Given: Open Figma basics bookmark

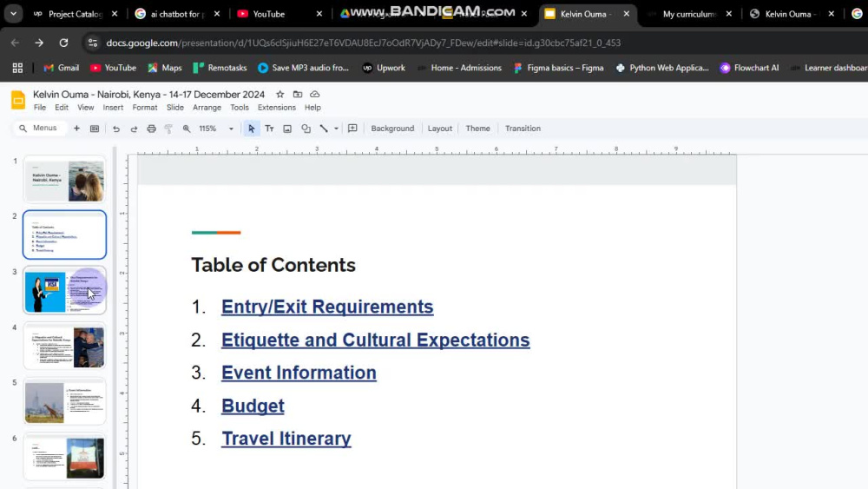Looking at the screenshot, I should click(x=558, y=68).
